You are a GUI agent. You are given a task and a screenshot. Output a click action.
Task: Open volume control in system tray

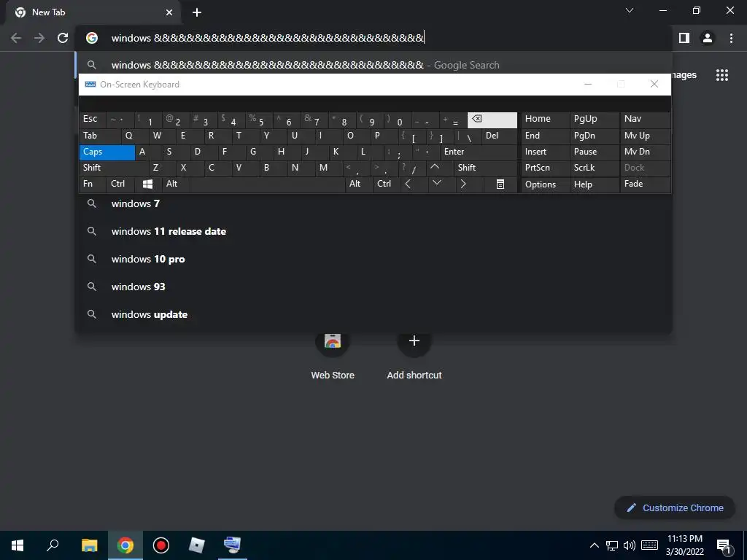point(630,545)
